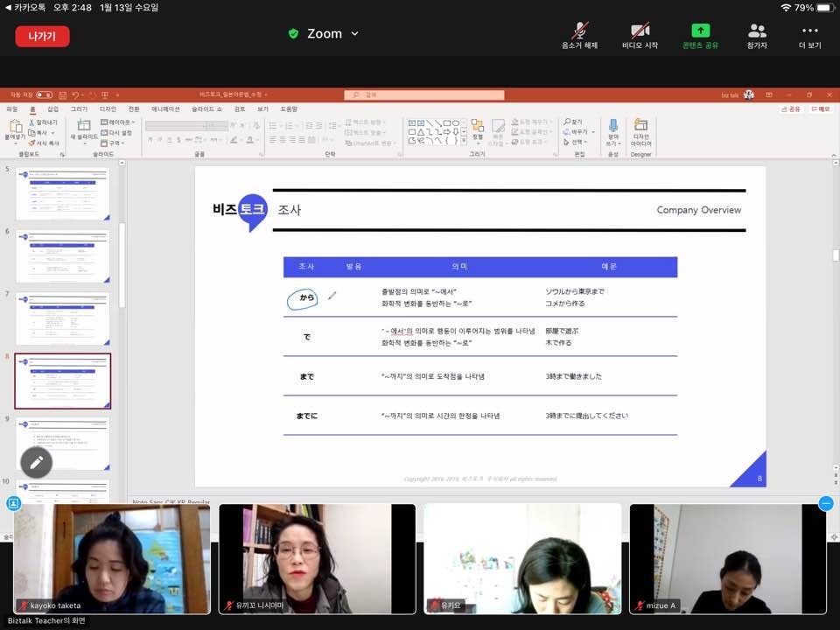Open the 더 보기 more options
Image resolution: width=840 pixels, height=630 pixels.
pos(810,35)
